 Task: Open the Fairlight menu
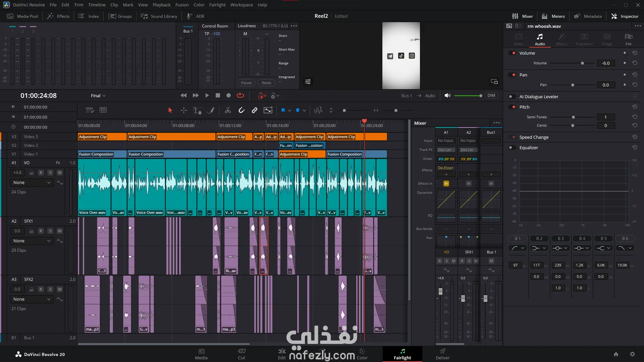tap(217, 5)
